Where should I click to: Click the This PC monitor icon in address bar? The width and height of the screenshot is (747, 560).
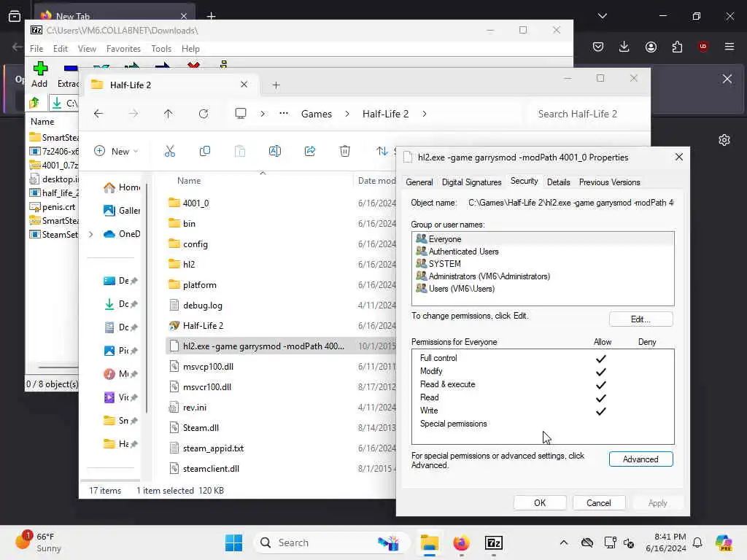[241, 114]
